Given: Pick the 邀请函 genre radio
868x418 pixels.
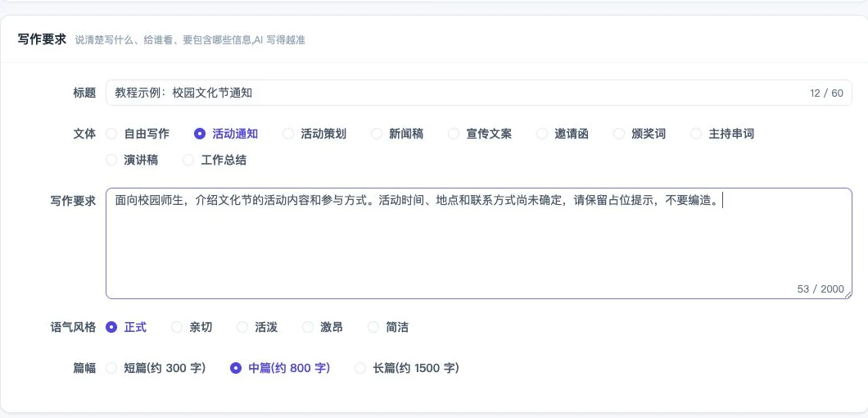Looking at the screenshot, I should point(563,134).
